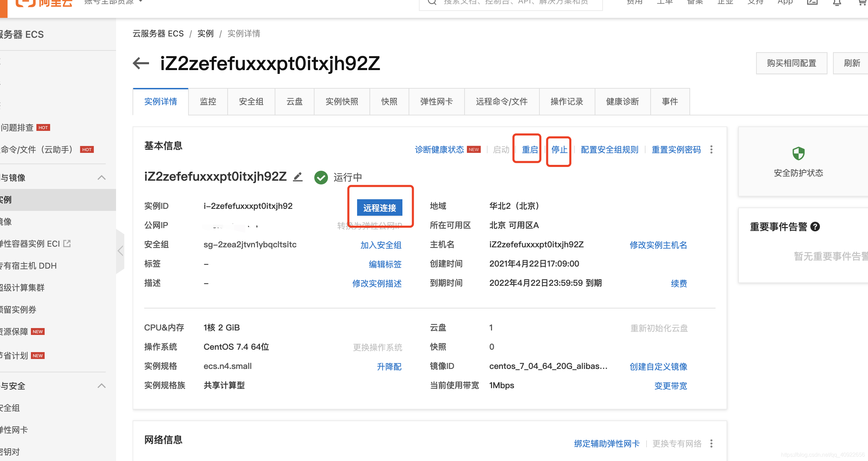Image resolution: width=868 pixels, height=461 pixels.
Task: Click the 续费 renew link
Action: [679, 283]
